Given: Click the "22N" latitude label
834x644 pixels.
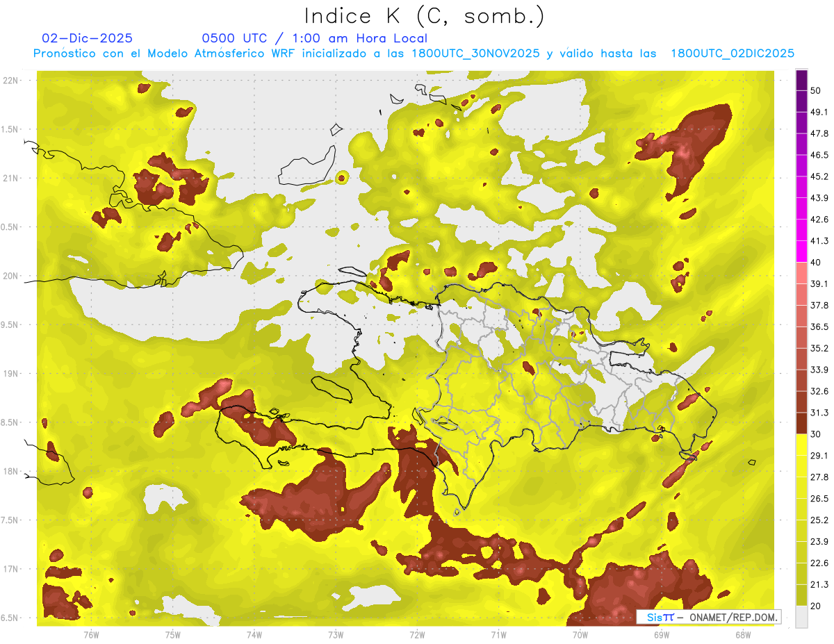Looking at the screenshot, I should click(x=11, y=81).
